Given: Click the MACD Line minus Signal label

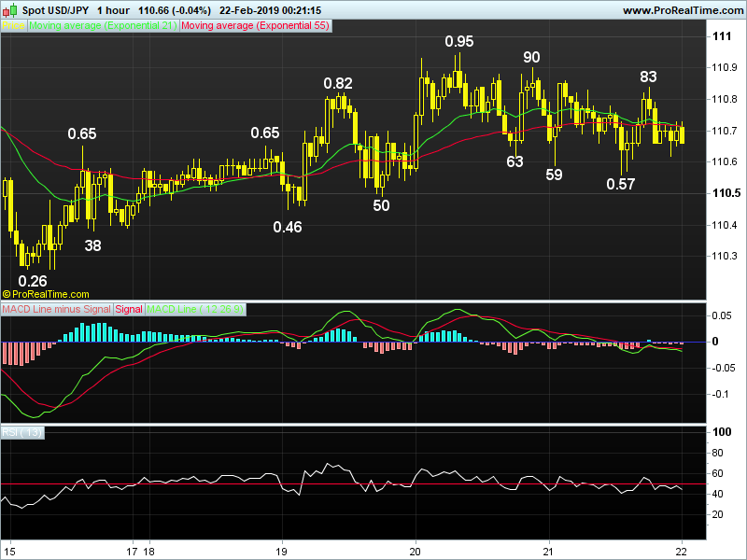Looking at the screenshot, I should tap(56, 309).
